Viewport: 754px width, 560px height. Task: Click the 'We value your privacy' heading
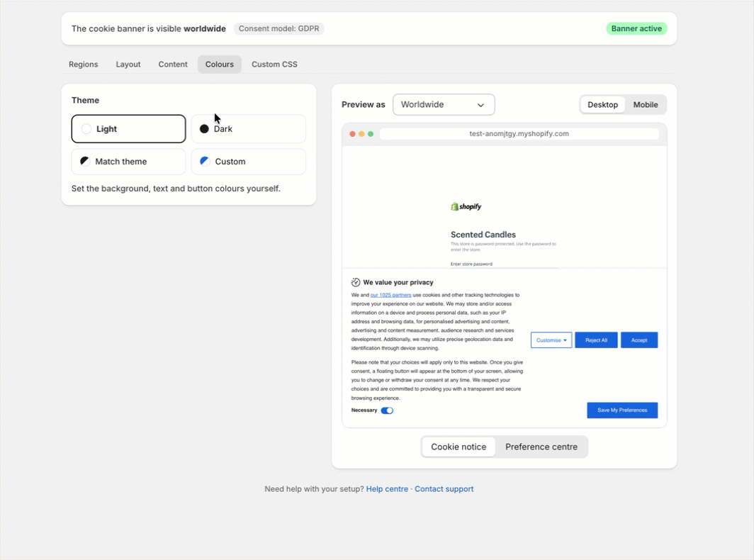(398, 282)
